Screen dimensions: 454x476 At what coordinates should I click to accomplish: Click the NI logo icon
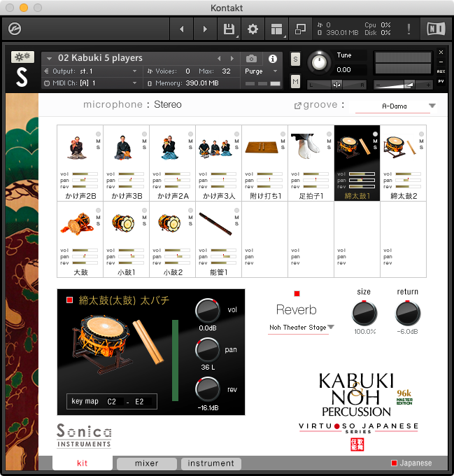click(436, 29)
